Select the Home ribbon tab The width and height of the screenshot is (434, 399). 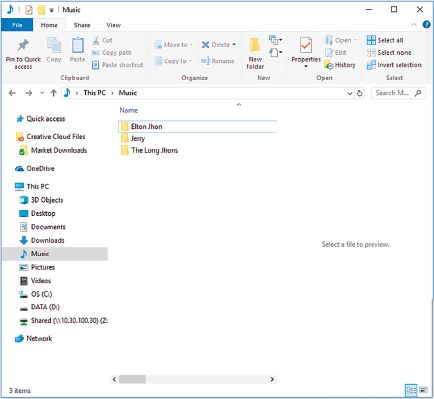pyautogui.click(x=49, y=25)
